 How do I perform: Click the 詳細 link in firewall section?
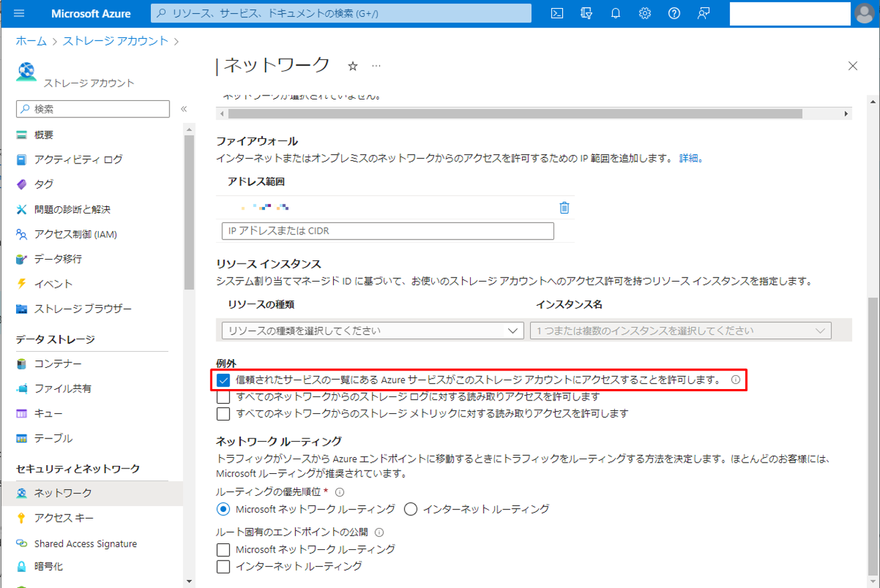pyautogui.click(x=690, y=159)
